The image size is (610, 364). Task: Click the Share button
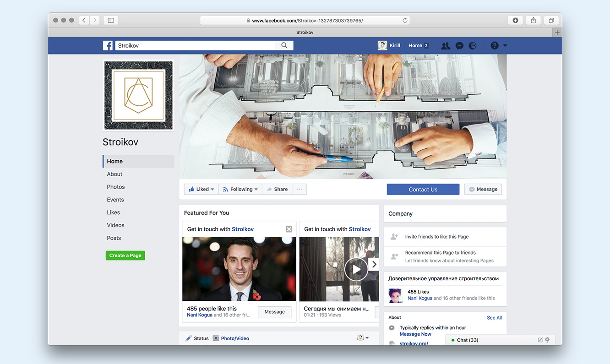pyautogui.click(x=277, y=189)
